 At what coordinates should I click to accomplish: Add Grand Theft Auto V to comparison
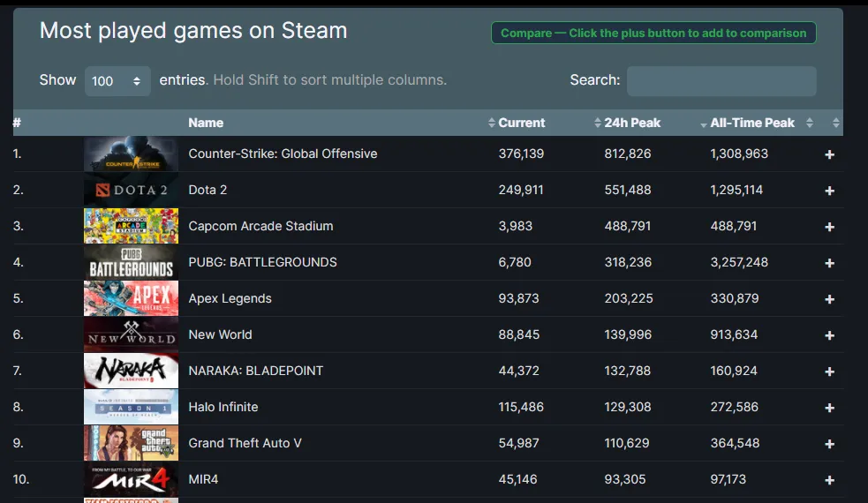pyautogui.click(x=829, y=444)
